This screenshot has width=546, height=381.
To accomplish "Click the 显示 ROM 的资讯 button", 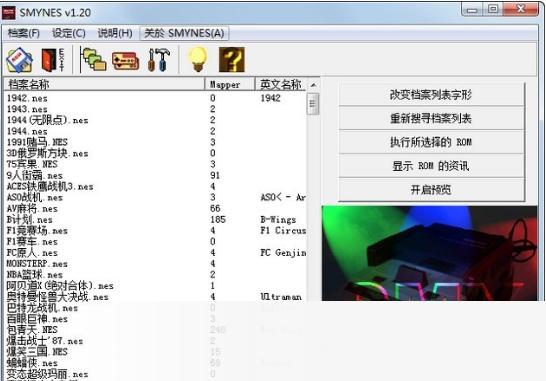I will pyautogui.click(x=431, y=166).
